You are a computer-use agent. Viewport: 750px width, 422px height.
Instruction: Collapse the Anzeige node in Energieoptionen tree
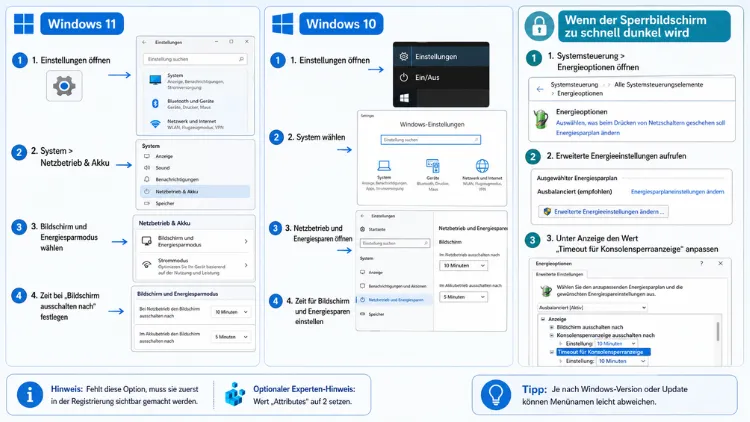click(543, 319)
